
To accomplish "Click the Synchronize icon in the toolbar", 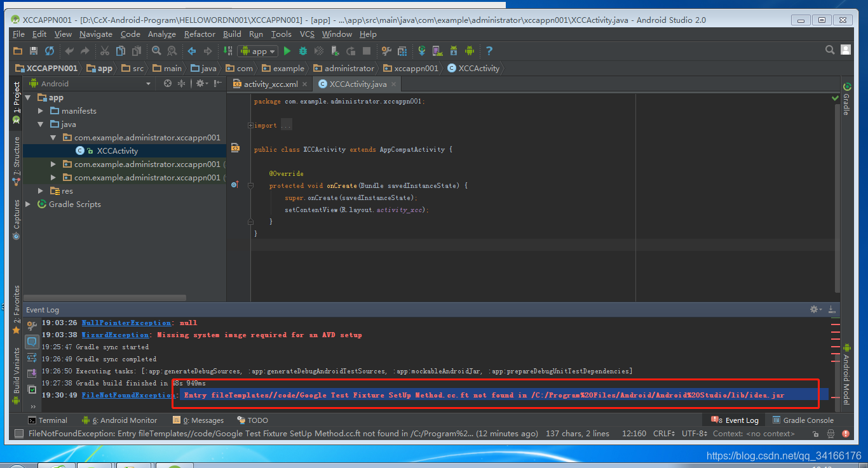I will point(50,51).
